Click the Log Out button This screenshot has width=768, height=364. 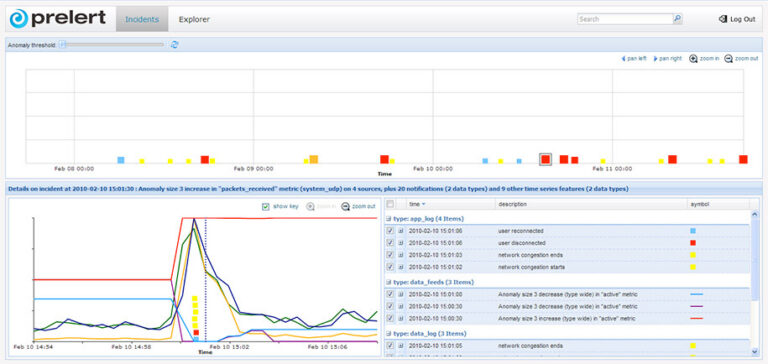pyautogui.click(x=737, y=19)
